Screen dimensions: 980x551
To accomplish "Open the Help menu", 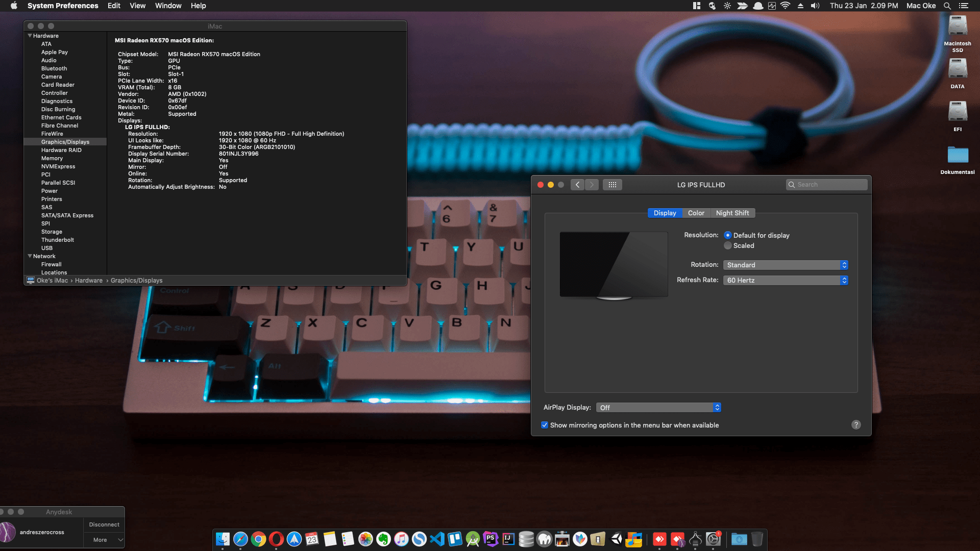I will 198,6.
